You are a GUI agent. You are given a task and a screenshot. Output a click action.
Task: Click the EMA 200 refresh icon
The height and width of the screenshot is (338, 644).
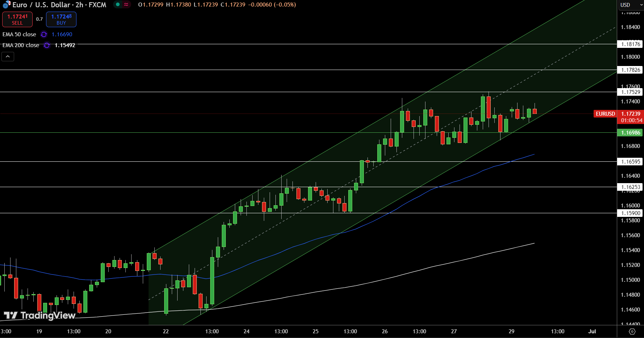coord(47,45)
